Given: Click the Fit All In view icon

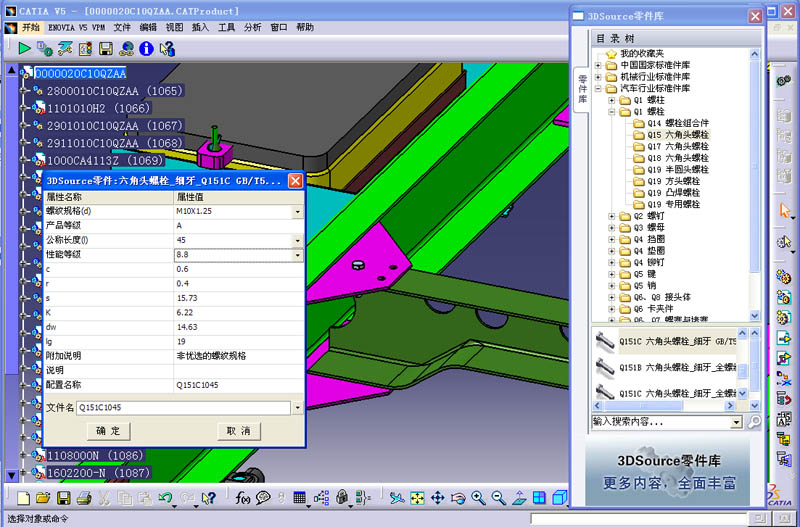Looking at the screenshot, I should [417, 497].
